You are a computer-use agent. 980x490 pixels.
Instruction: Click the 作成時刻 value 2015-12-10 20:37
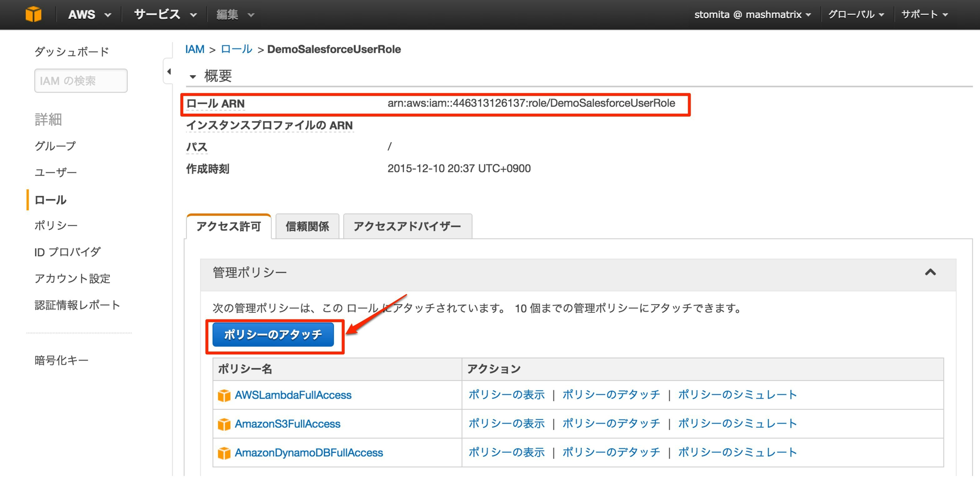[459, 169]
